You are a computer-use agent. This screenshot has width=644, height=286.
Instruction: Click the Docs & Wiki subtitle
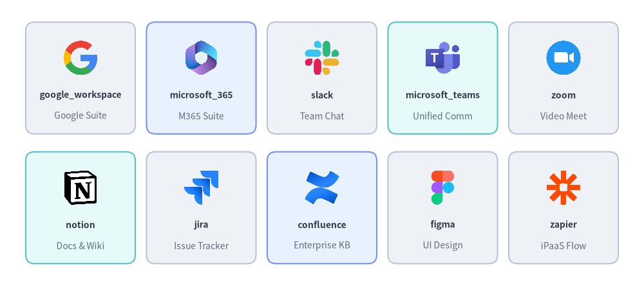pos(80,245)
